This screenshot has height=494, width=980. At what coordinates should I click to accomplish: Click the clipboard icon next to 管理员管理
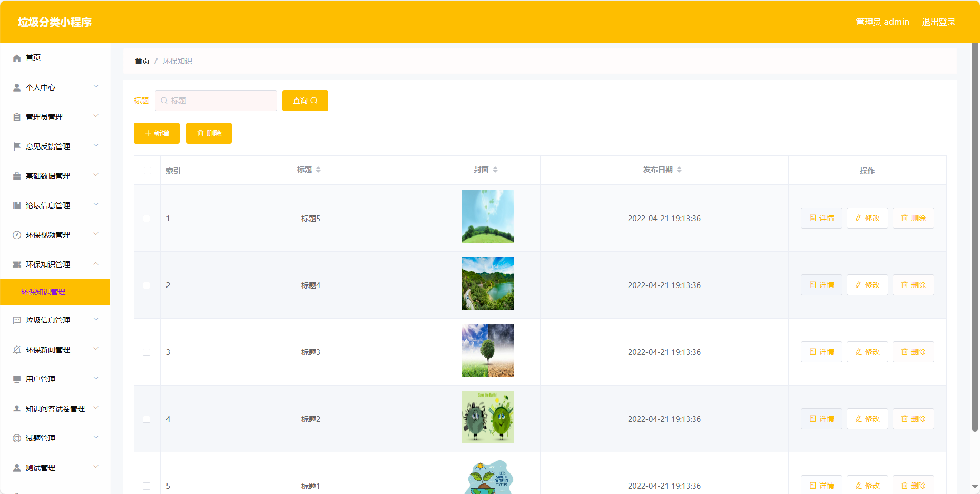pos(17,117)
